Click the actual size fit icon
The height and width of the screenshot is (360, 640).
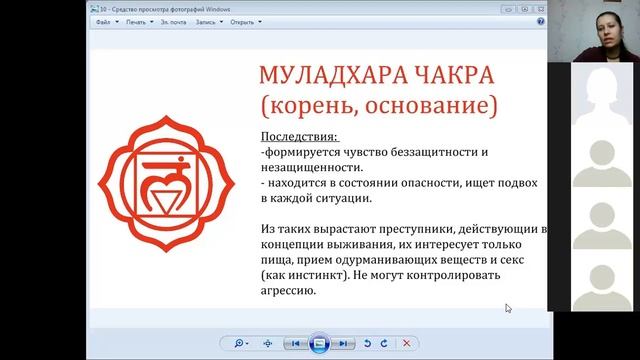pos(268,343)
